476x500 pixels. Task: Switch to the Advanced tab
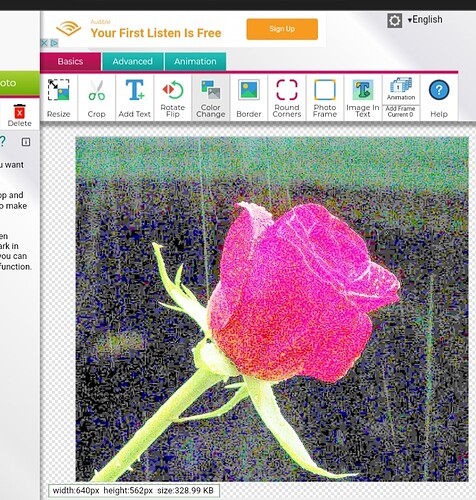133,61
